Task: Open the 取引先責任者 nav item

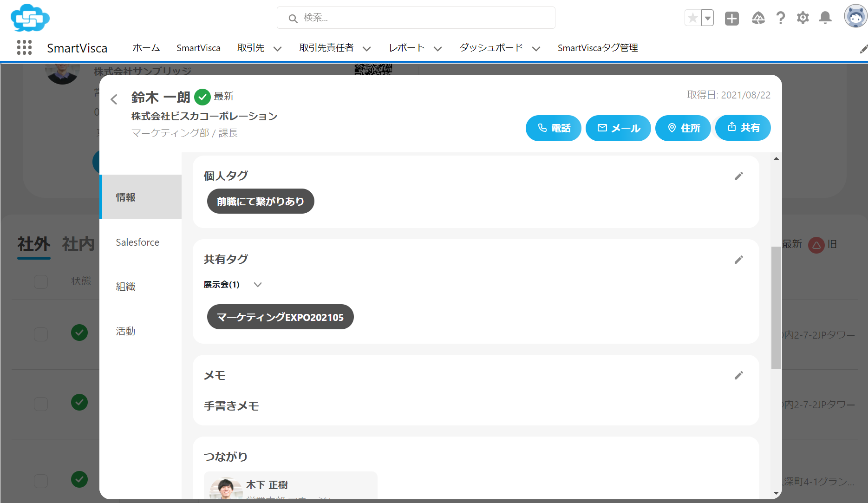Action: pyautogui.click(x=326, y=48)
